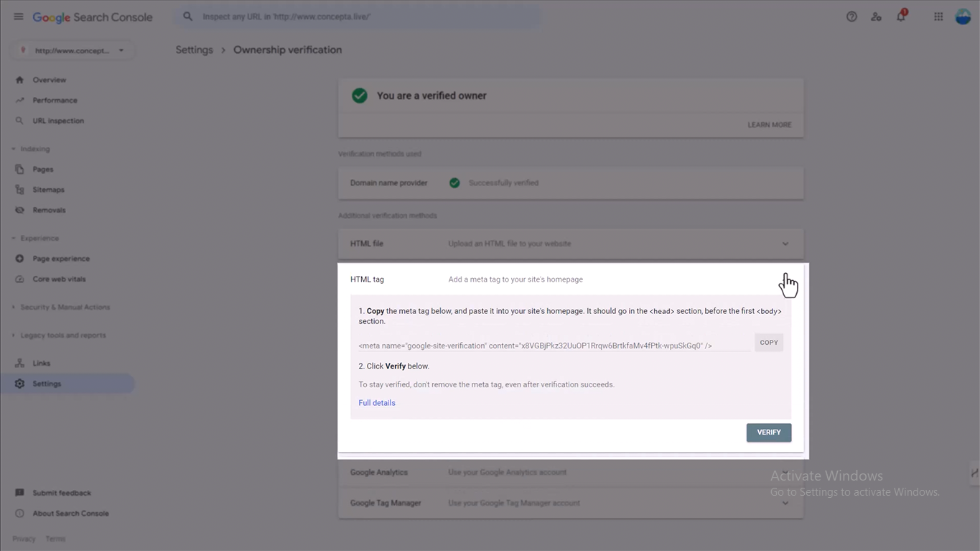The image size is (980, 551).
Task: Click the Google Search Console logo
Action: 93,17
